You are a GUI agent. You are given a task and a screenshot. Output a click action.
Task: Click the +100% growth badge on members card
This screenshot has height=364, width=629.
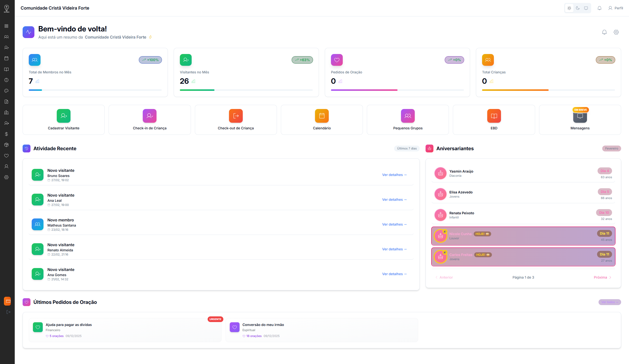(150, 60)
